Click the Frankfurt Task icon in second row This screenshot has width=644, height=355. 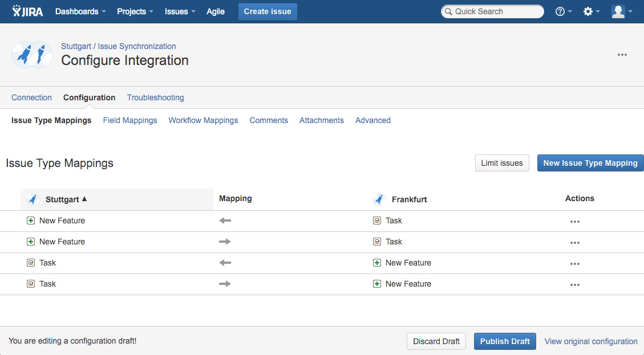coord(377,242)
